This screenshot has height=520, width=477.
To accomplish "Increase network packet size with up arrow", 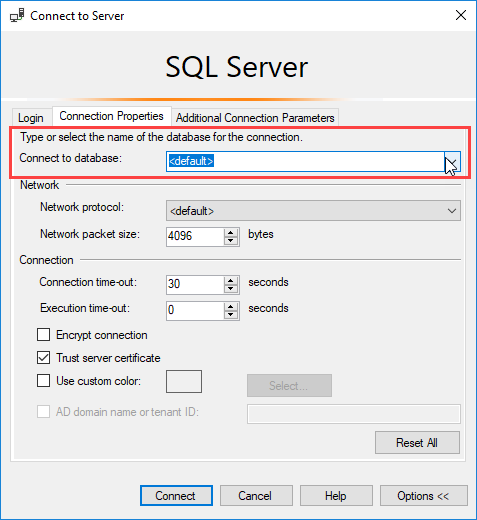I will click(231, 232).
